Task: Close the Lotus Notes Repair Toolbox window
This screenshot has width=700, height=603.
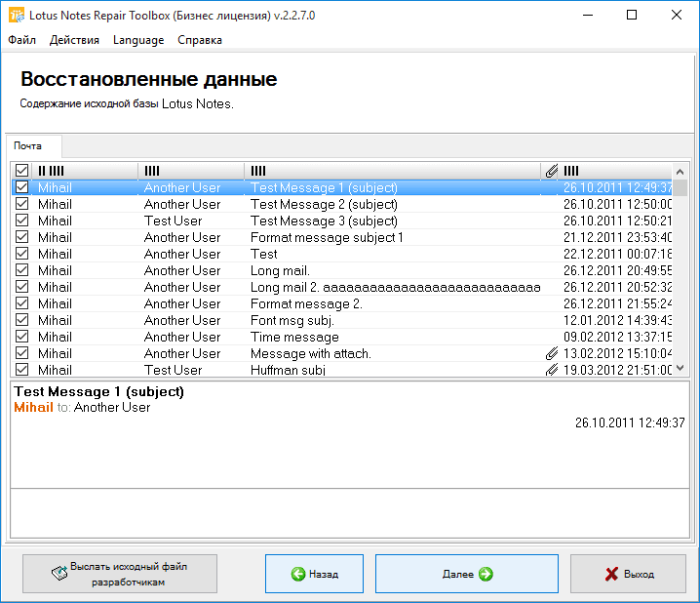Action: [677, 16]
